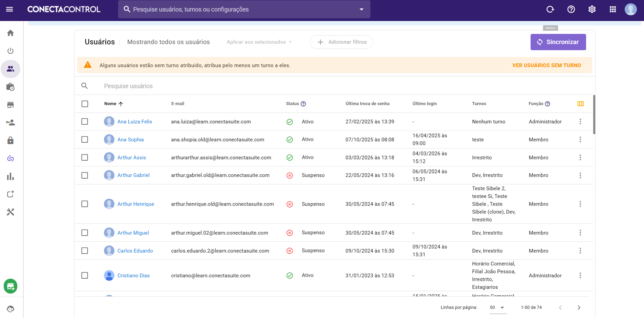The image size is (644, 318).
Task: Expand the search bar dropdown arrow
Action: coord(362,9)
